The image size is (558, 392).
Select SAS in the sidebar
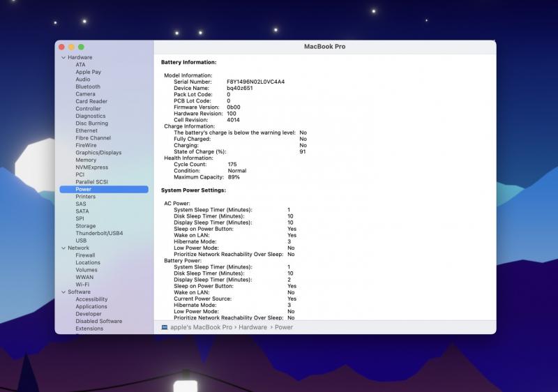(x=81, y=204)
